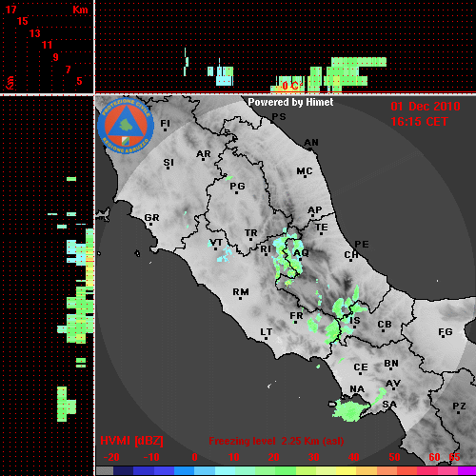Click the '16:15 CET' timestamp
Image resolution: width=476 pixels, height=476 pixels.
click(x=419, y=122)
